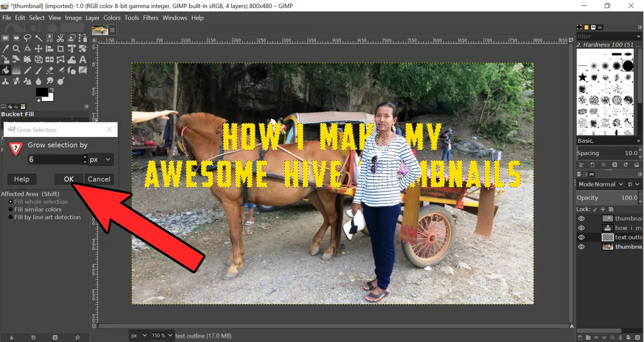Open Help for Grow Selection
The width and height of the screenshot is (644, 342).
tap(22, 179)
